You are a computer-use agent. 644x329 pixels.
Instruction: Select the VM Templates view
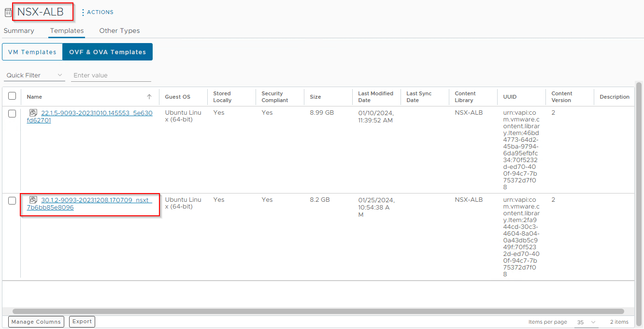(32, 52)
